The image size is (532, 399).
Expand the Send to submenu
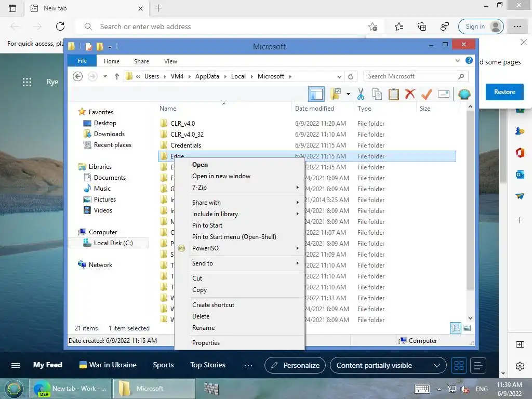tap(240, 263)
